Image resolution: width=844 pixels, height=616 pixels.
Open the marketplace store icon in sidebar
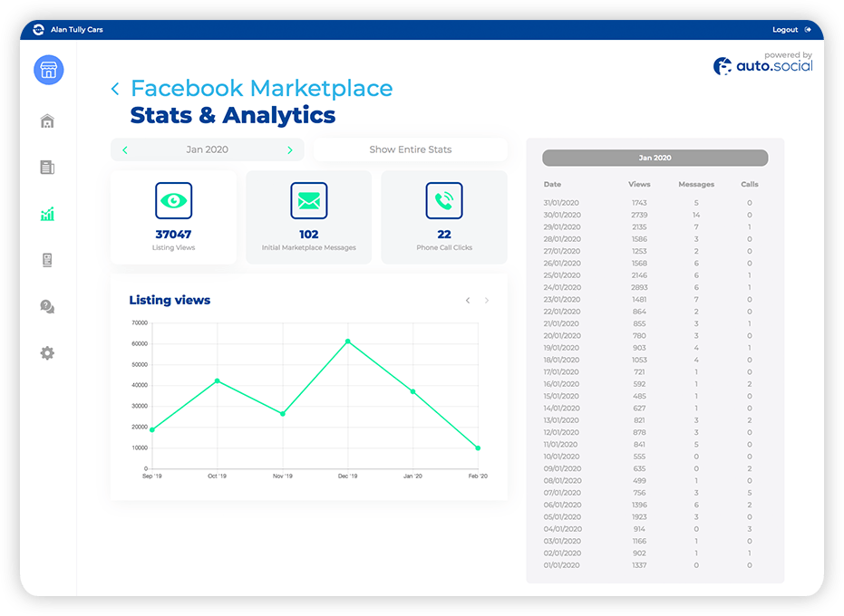coord(48,70)
